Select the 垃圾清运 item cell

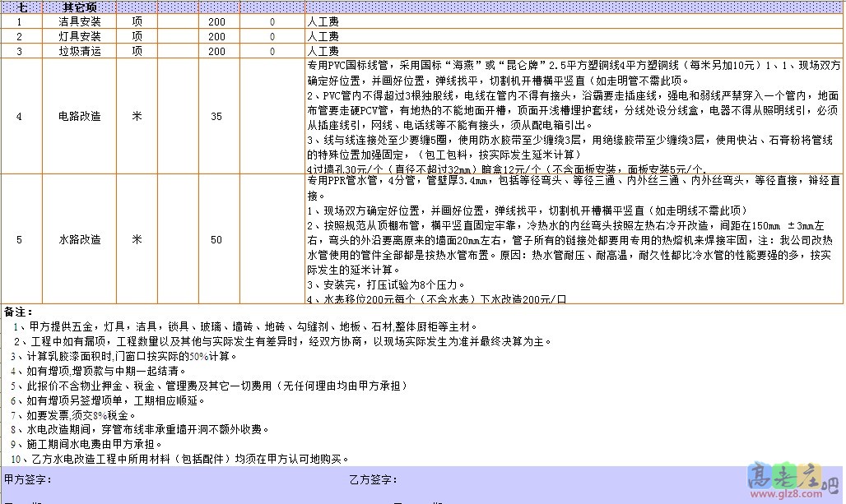[x=81, y=52]
